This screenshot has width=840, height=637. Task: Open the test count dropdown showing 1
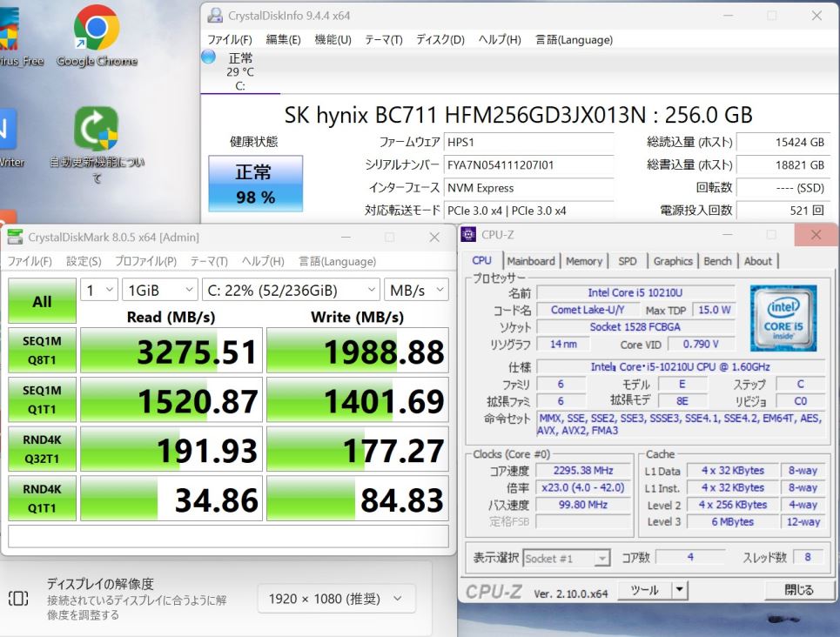point(99,290)
